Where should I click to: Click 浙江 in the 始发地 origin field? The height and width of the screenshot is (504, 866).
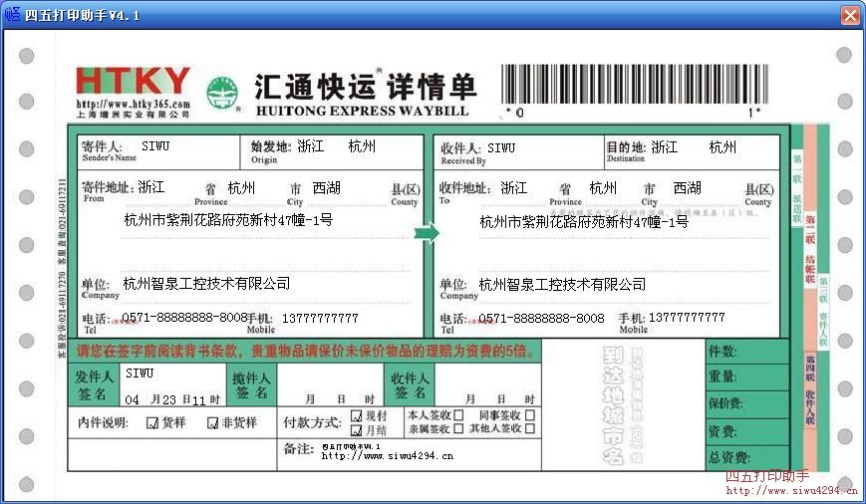click(x=311, y=146)
